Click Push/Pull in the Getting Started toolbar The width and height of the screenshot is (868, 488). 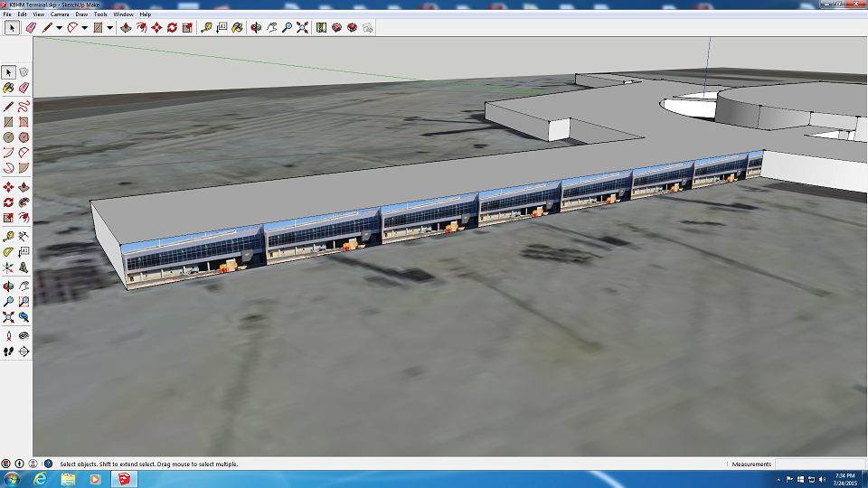click(x=126, y=28)
